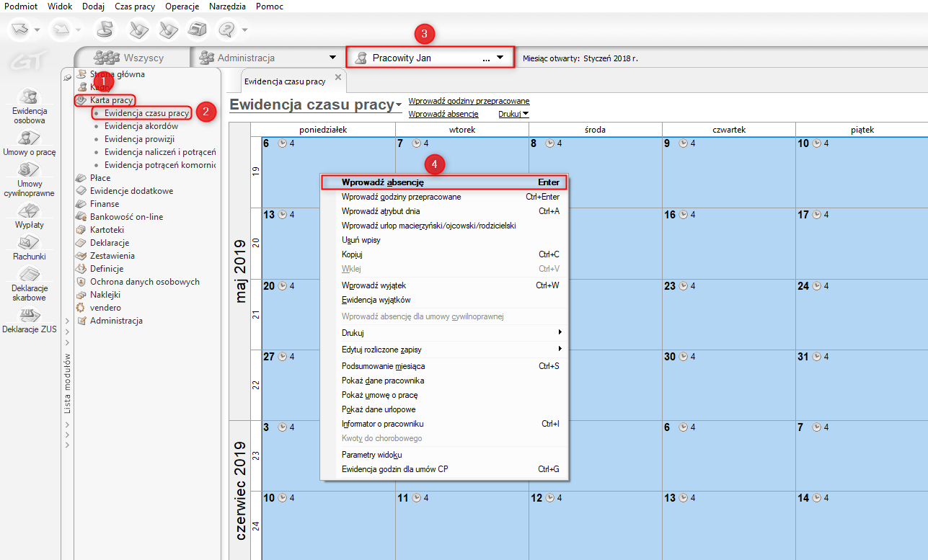Image resolution: width=928 pixels, height=560 pixels.
Task: Click the forward arrow toolbar icon
Action: click(59, 30)
